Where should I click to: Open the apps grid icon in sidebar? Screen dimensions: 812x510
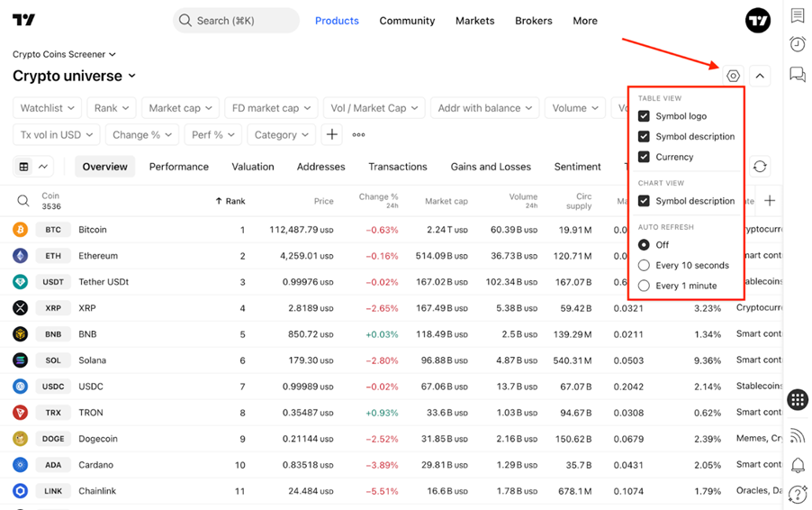798,399
